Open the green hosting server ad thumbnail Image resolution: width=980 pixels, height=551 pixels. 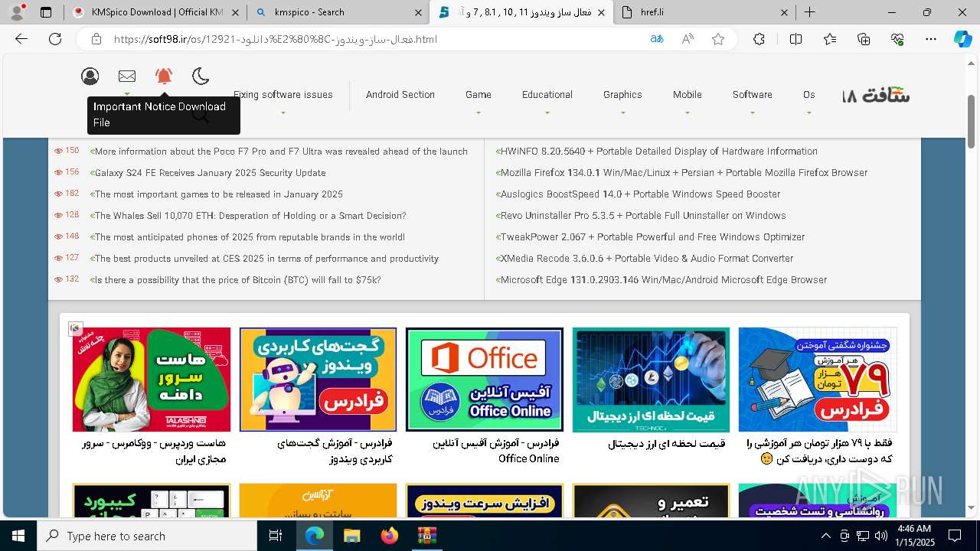click(x=152, y=380)
